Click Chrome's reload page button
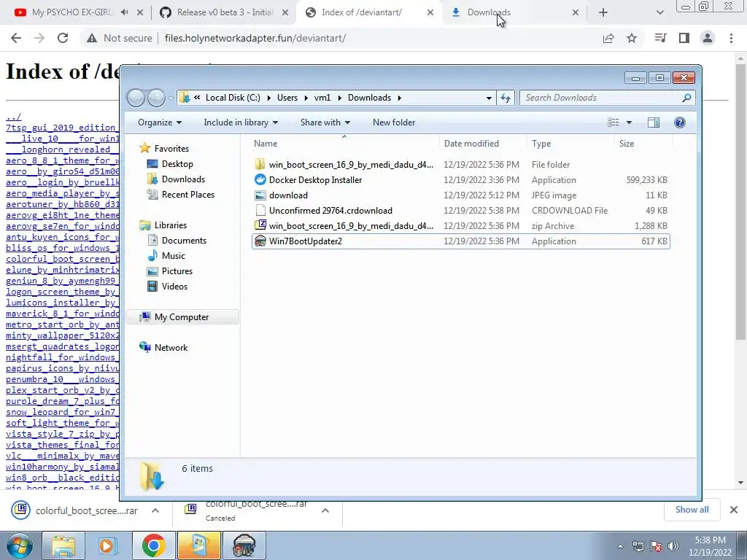 (x=63, y=38)
